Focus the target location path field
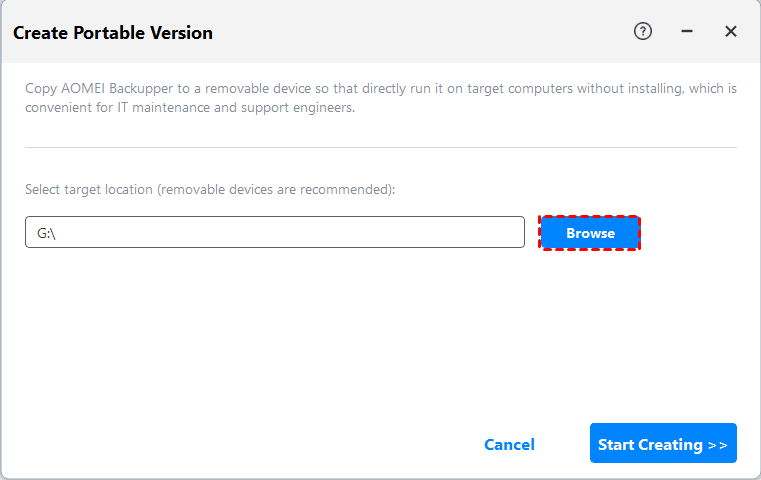This screenshot has width=761, height=480. 275,232
